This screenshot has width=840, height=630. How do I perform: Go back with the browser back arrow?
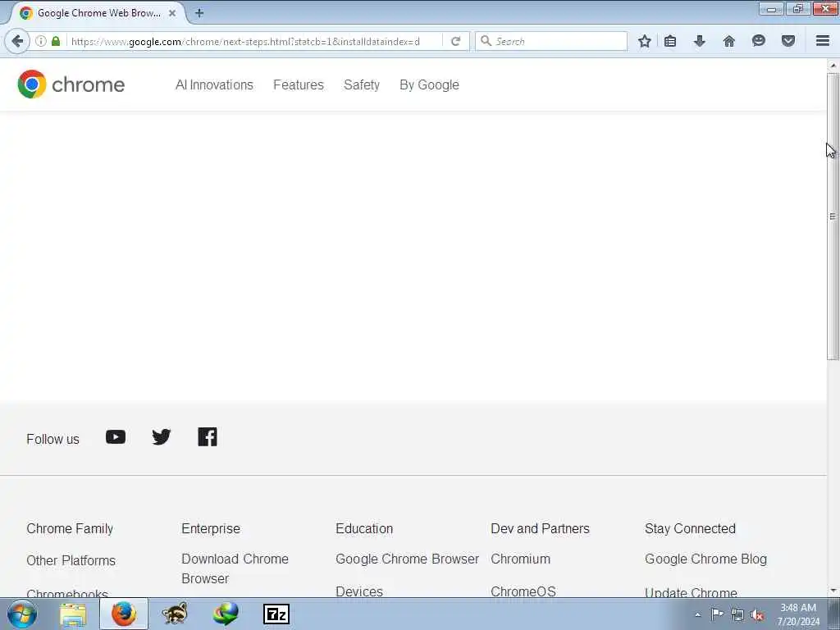(17, 41)
